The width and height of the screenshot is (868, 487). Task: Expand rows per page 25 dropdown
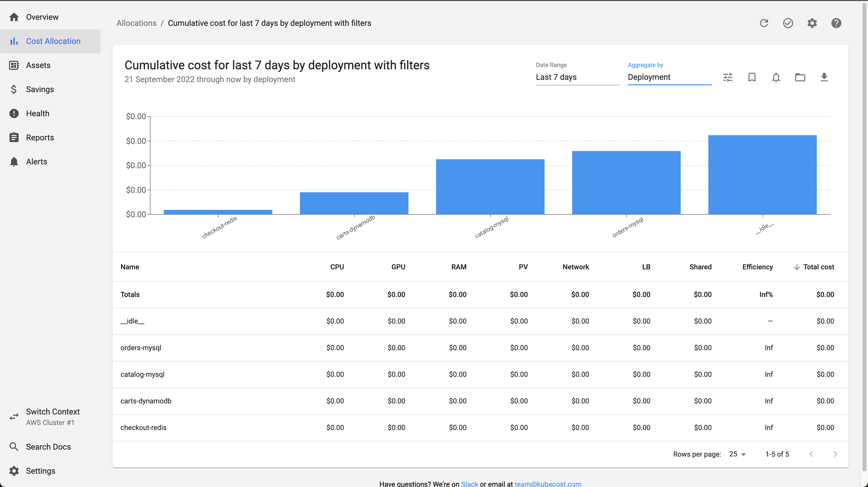738,454
